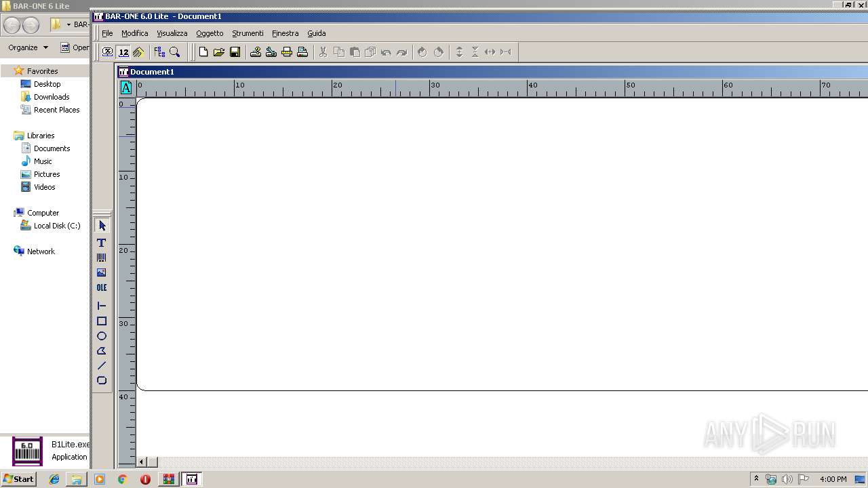This screenshot has height=488, width=868.
Task: Click the print preview printer icon
Action: tap(302, 52)
